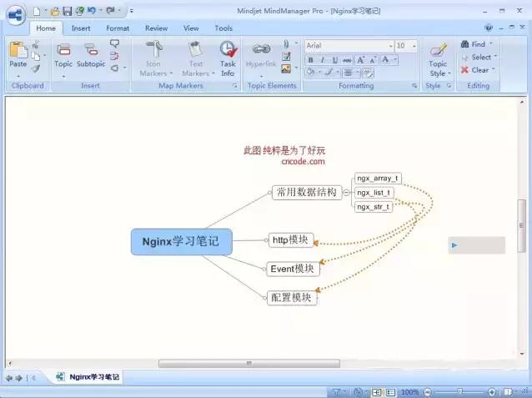
Task: Switch to the View ribbon tab
Action: [x=191, y=28]
